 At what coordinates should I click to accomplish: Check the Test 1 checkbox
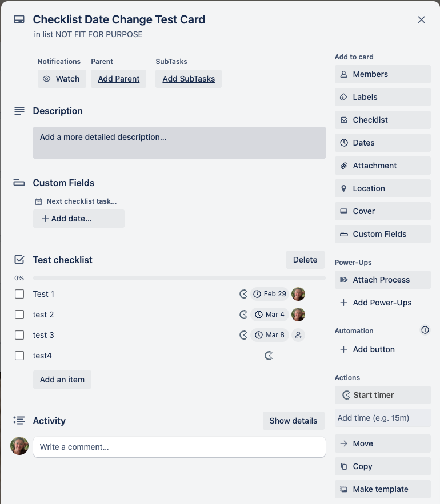pos(19,294)
